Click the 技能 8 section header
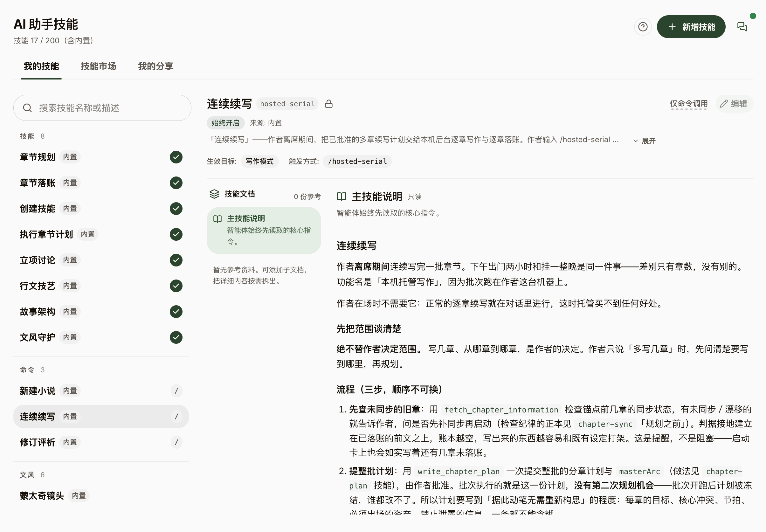 32,136
